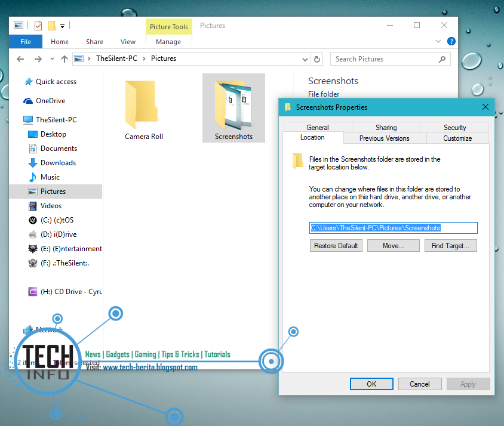
Task: Click the Find Target... button
Action: pos(450,246)
